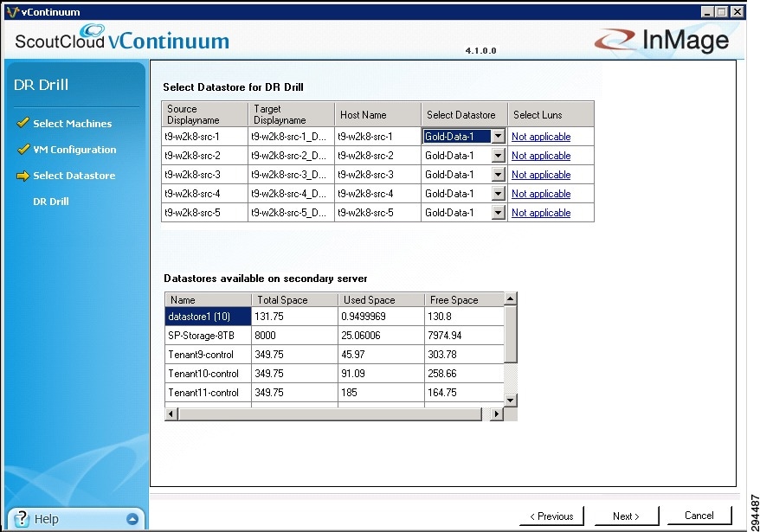760x532 pixels.
Task: Select the datastore1 (10) row
Action: [334, 317]
